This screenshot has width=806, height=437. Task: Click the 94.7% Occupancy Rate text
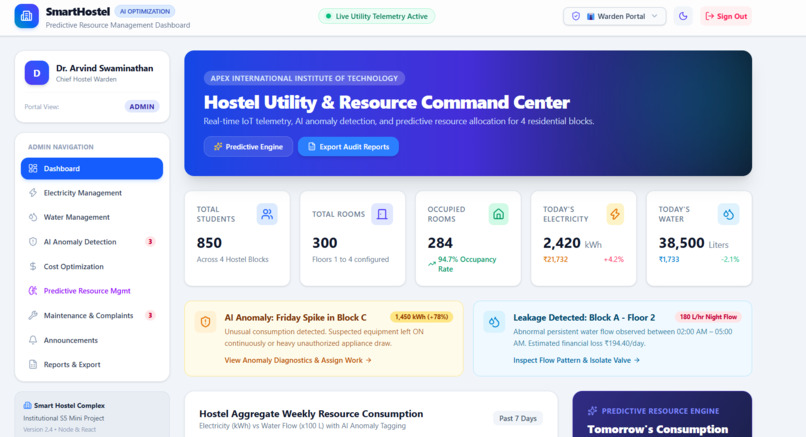tap(467, 264)
